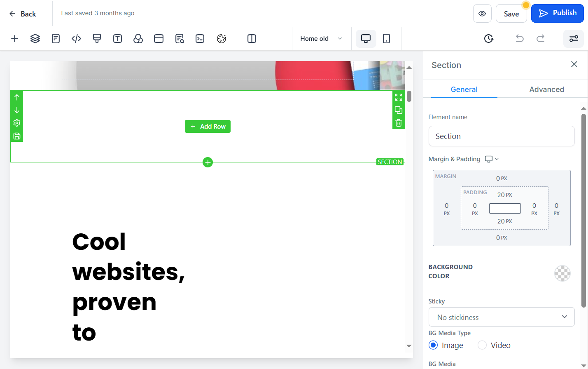Click the plus add element icon in toolbar
This screenshot has width=588, height=369.
point(14,39)
